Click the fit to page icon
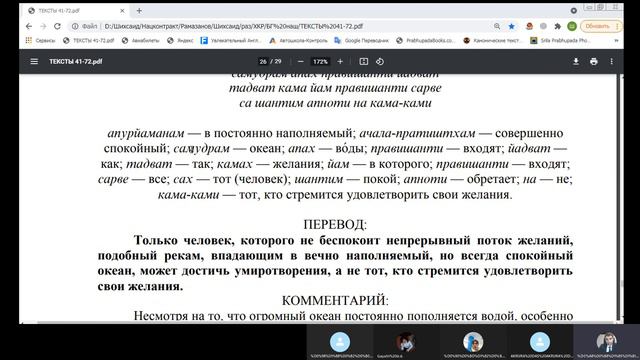640x360 pixels. tap(363, 62)
